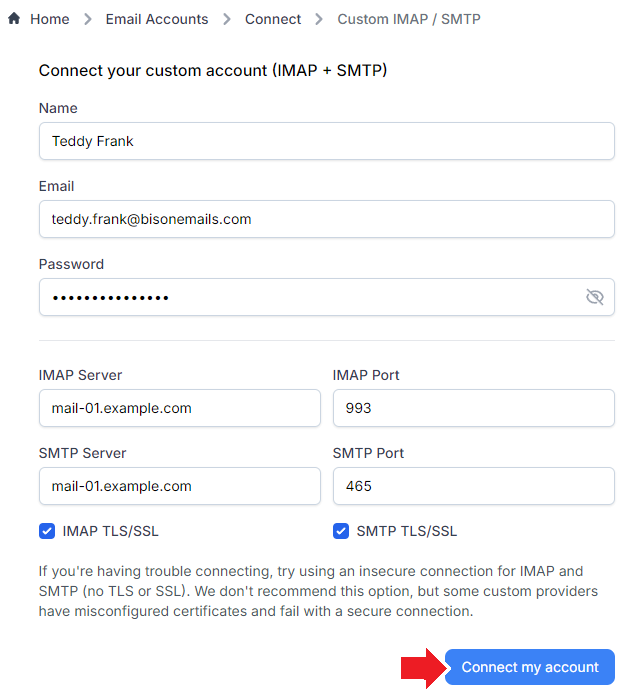Image resolution: width=630 pixels, height=698 pixels.
Task: Click the IMAP Port field showing 993
Action: pyautogui.click(x=474, y=408)
